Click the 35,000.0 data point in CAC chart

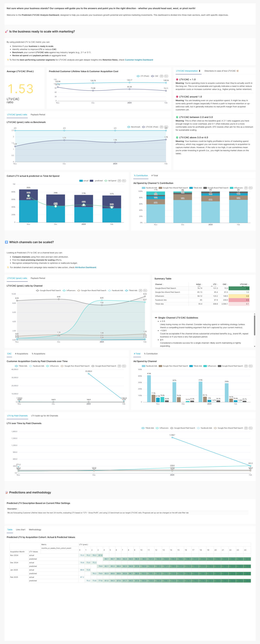pyautogui.click(x=89, y=374)
